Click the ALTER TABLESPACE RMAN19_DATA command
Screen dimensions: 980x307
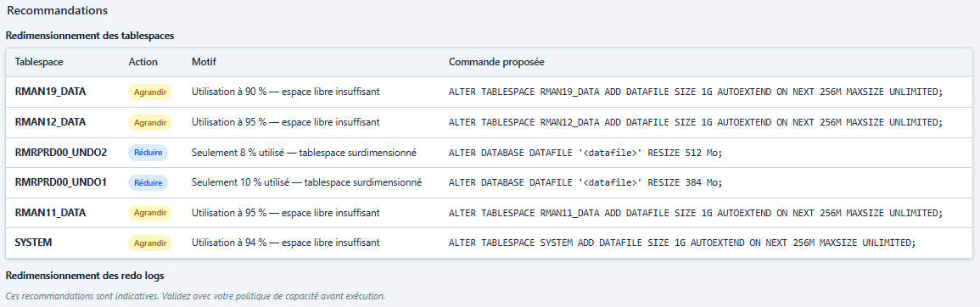(x=695, y=92)
